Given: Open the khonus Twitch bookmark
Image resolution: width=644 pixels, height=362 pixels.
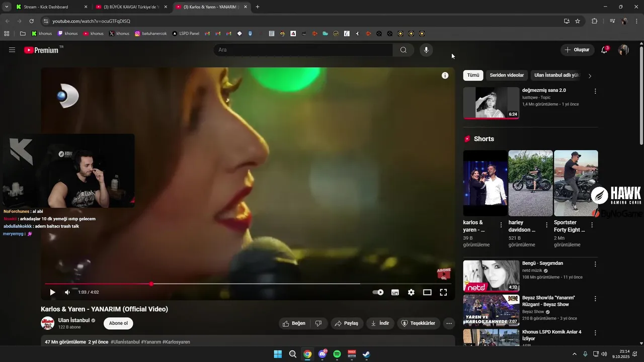Looking at the screenshot, I should [67, 34].
